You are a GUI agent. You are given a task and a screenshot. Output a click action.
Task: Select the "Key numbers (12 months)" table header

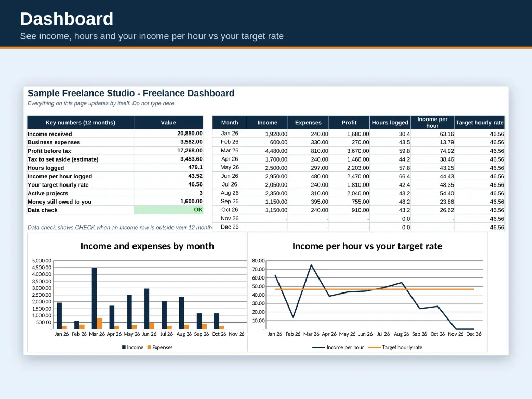tap(81, 123)
